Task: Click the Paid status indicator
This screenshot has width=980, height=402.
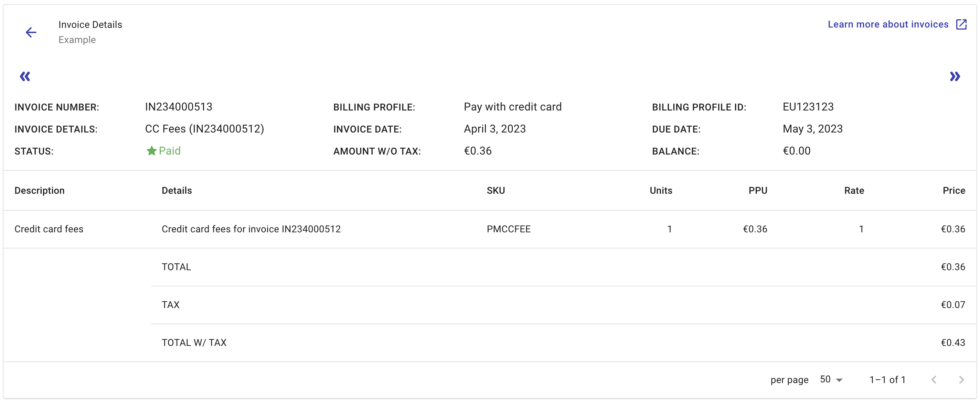Action: pos(170,151)
